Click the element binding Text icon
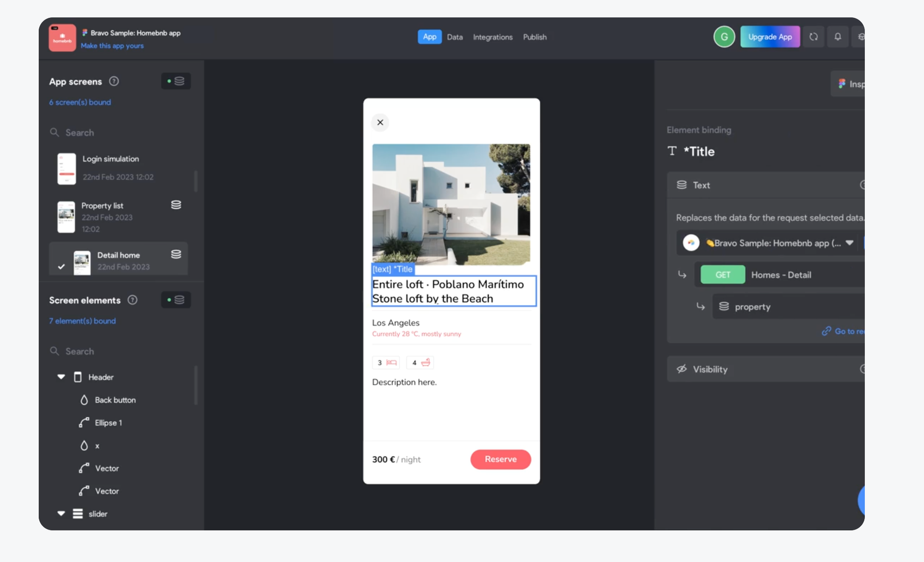The width and height of the screenshot is (924, 562). click(x=682, y=184)
